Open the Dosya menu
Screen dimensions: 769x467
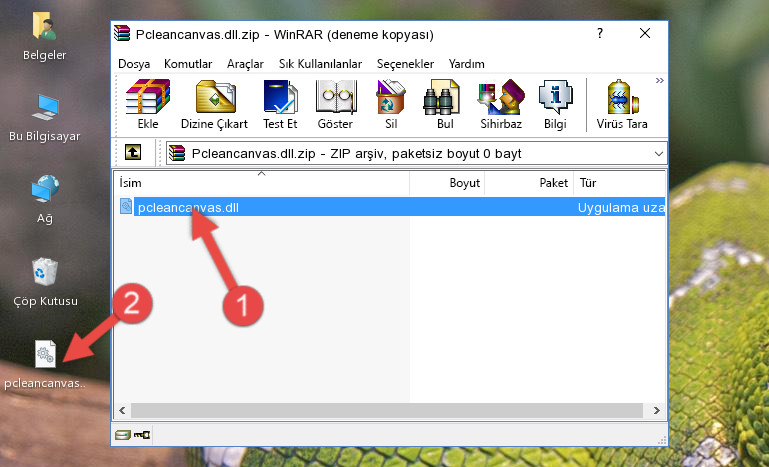click(134, 64)
